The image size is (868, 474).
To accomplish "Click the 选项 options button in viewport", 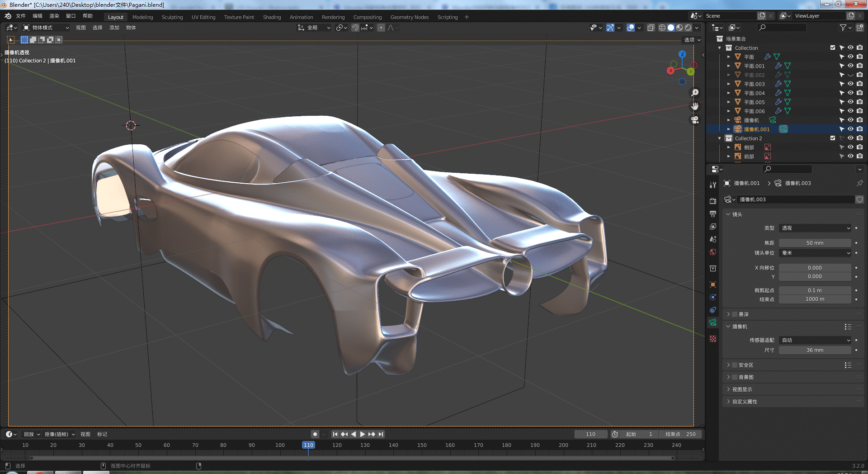I will pyautogui.click(x=692, y=40).
